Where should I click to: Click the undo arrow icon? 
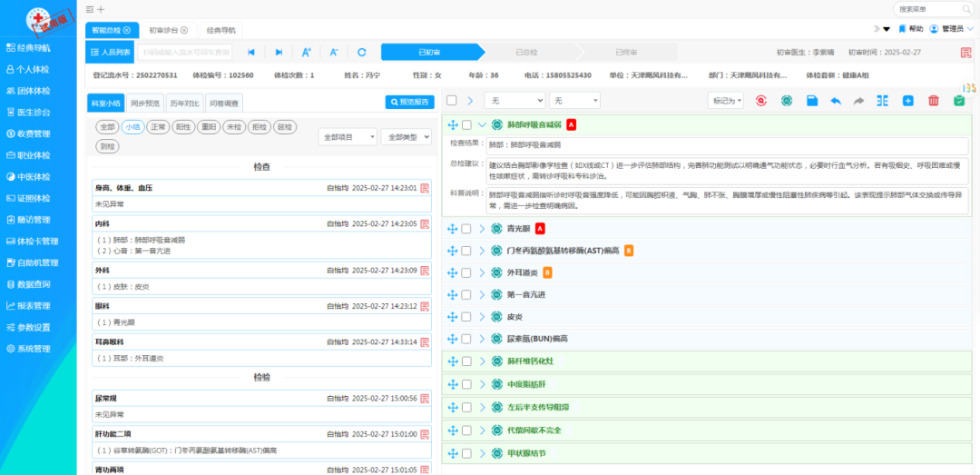[x=835, y=100]
